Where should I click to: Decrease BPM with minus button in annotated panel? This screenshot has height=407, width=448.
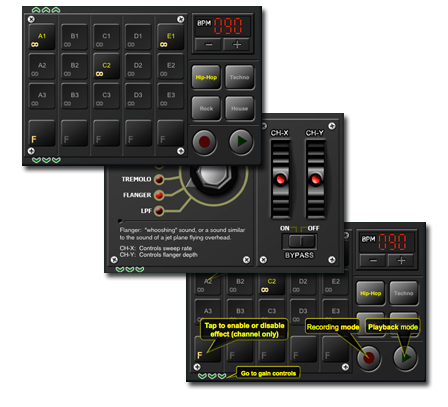coord(373,261)
